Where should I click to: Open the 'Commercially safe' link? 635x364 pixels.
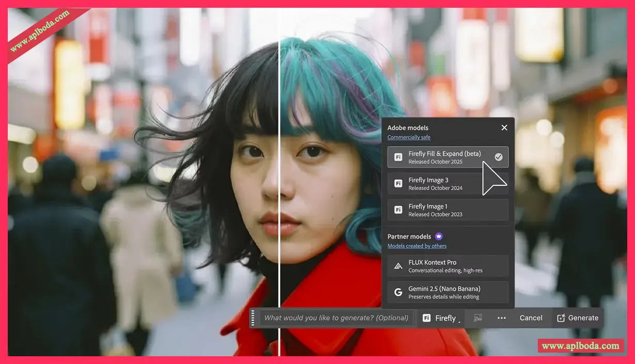(409, 137)
